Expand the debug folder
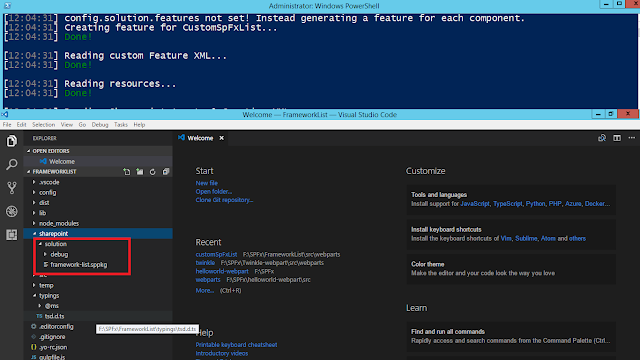 click(98, 254)
